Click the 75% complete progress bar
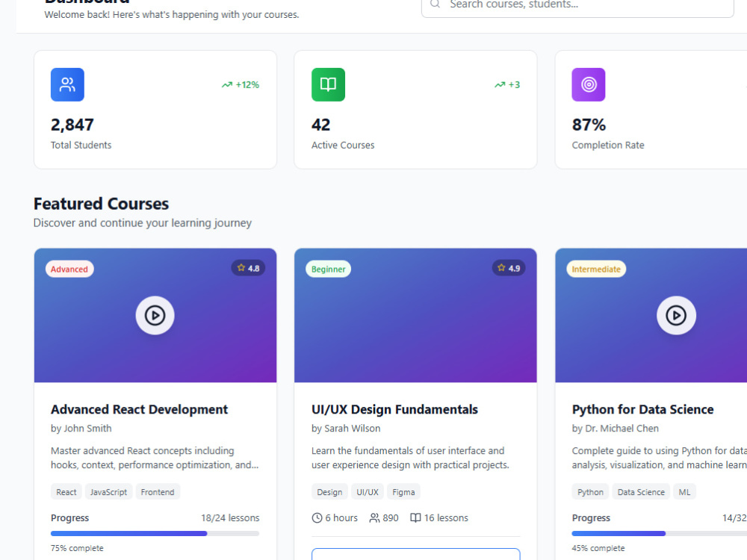The width and height of the screenshot is (747, 560). point(155,533)
